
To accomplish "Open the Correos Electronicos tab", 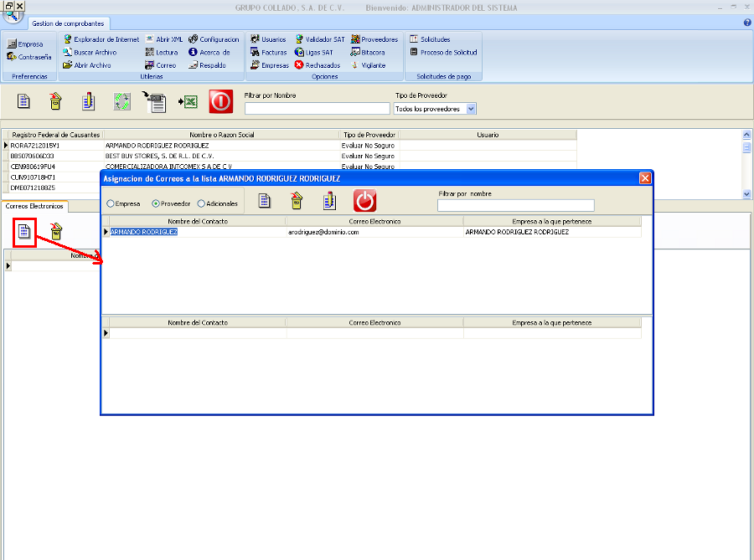I will coord(35,206).
